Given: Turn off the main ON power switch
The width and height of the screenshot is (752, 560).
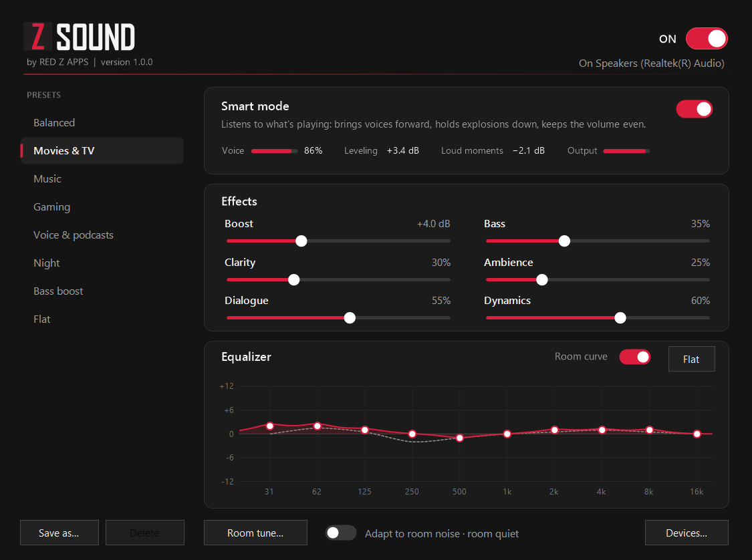Looking at the screenshot, I should coord(707,39).
